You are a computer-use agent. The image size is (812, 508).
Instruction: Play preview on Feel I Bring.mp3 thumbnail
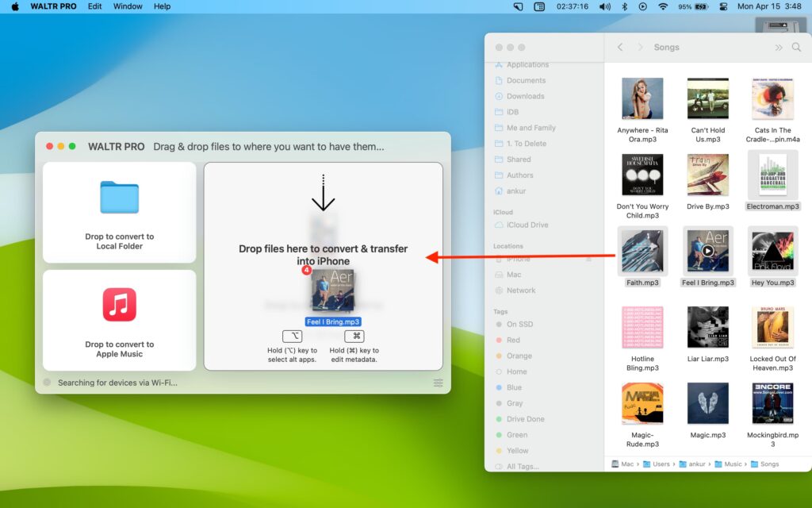click(707, 251)
